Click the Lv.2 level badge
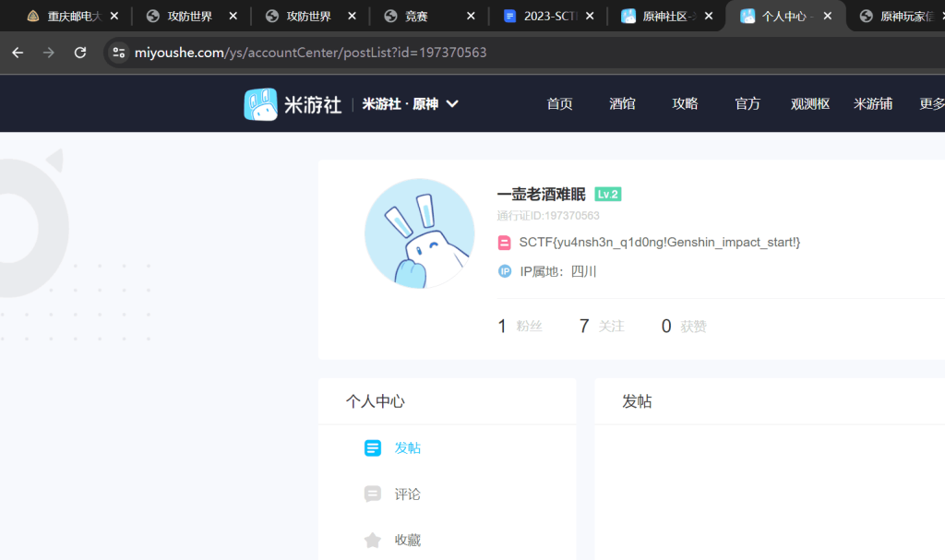Viewport: 945px width, 560px height. click(x=607, y=195)
